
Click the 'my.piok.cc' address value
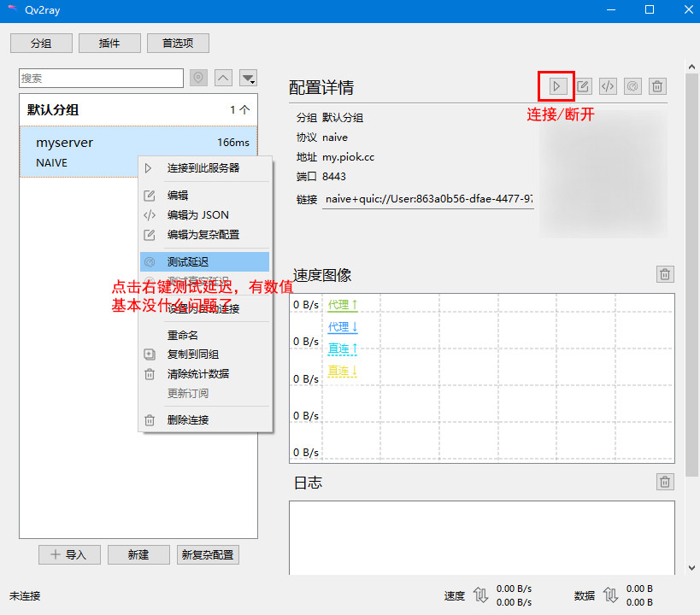(348, 157)
